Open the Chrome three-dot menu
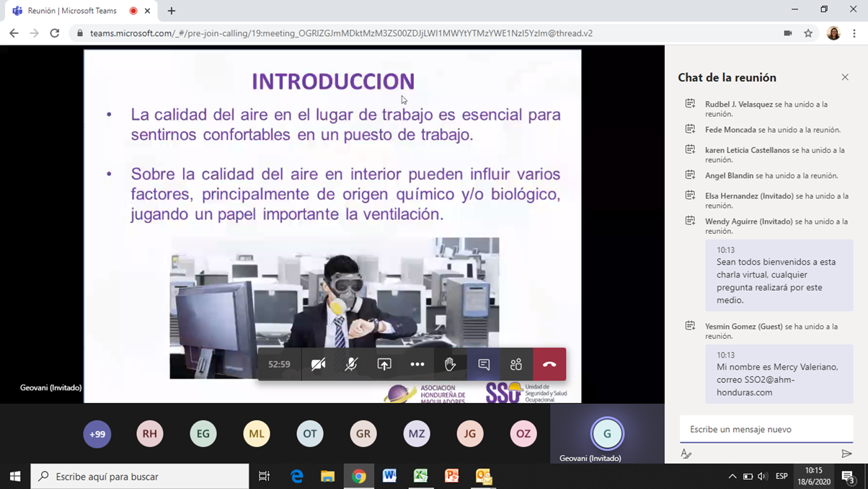This screenshot has height=489, width=868. [854, 33]
